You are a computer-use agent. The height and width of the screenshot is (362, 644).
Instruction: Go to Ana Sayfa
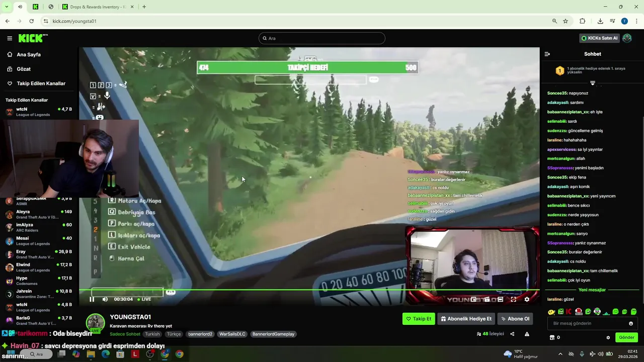coord(24,54)
